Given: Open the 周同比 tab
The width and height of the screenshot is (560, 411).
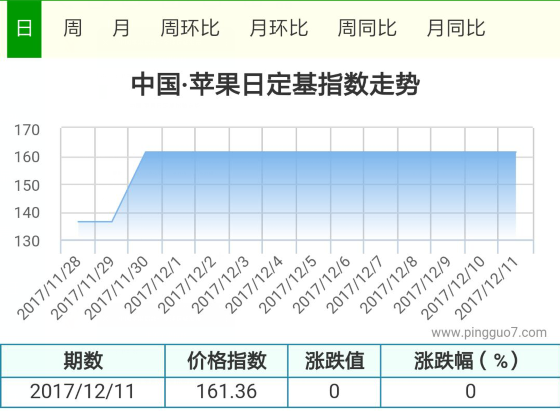Looking at the screenshot, I should [367, 28].
